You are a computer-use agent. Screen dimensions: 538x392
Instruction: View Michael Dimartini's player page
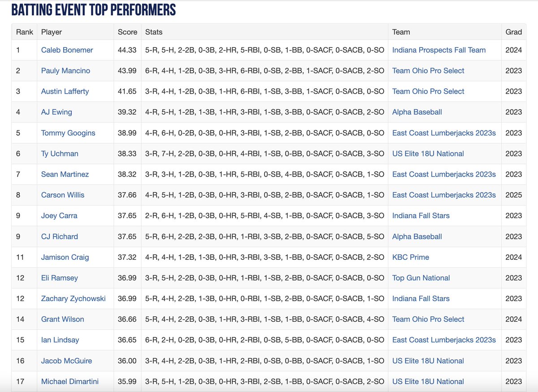[70, 381]
